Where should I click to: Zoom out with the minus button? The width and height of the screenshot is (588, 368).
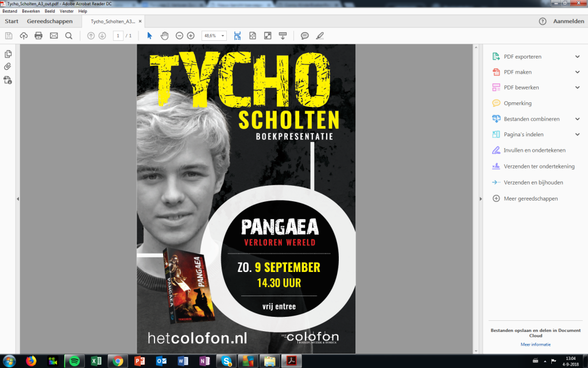pos(179,36)
